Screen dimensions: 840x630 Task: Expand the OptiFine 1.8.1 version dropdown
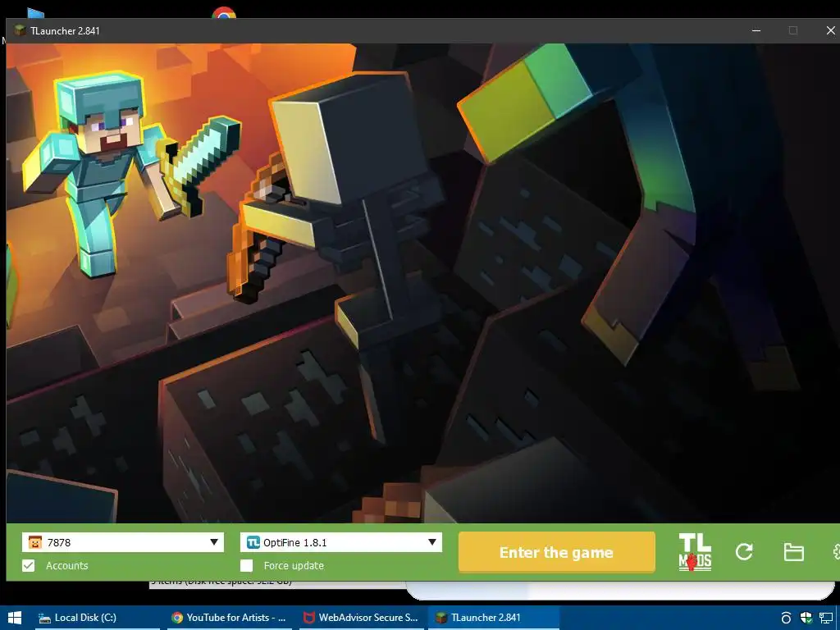[431, 542]
